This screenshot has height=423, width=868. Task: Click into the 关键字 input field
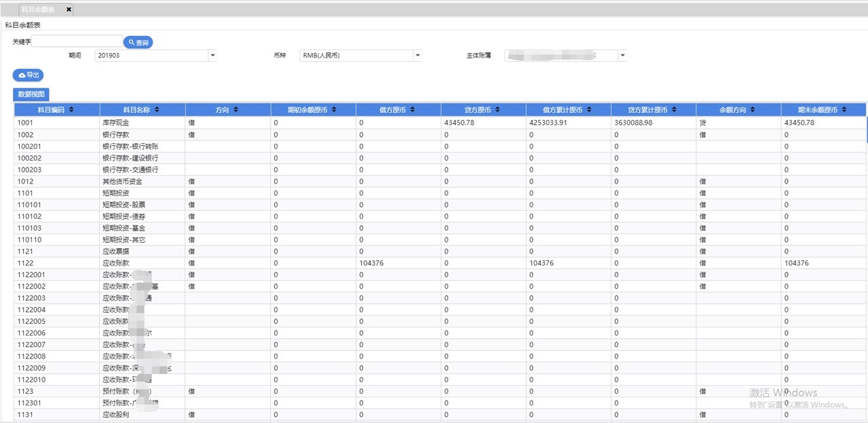pos(77,42)
